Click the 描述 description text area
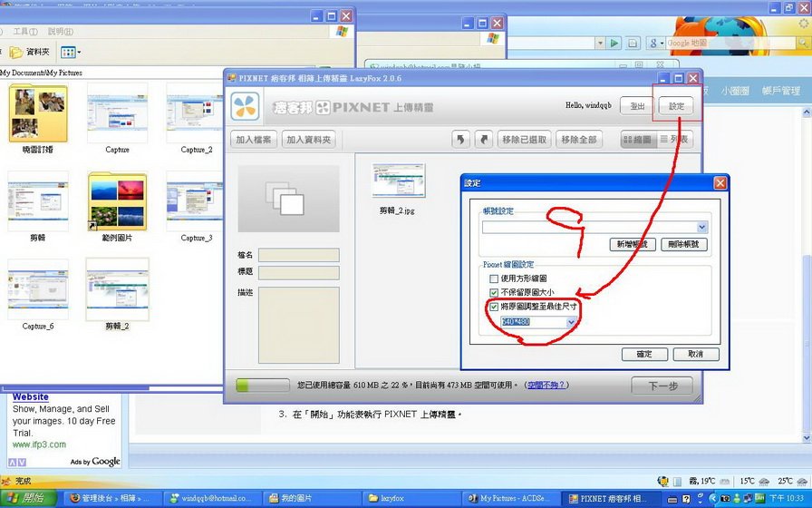The height and width of the screenshot is (508, 812). pyautogui.click(x=299, y=325)
